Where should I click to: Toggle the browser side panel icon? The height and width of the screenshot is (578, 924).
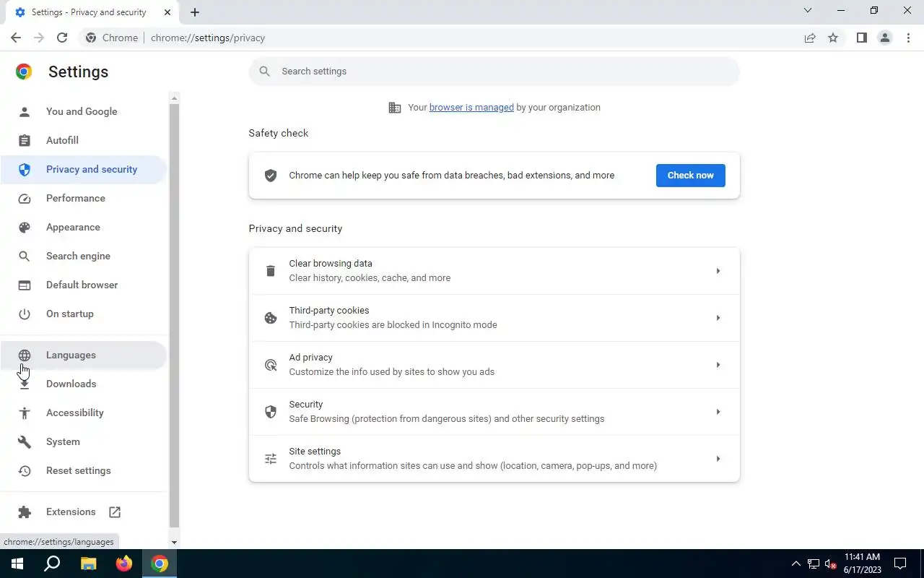[861, 38]
